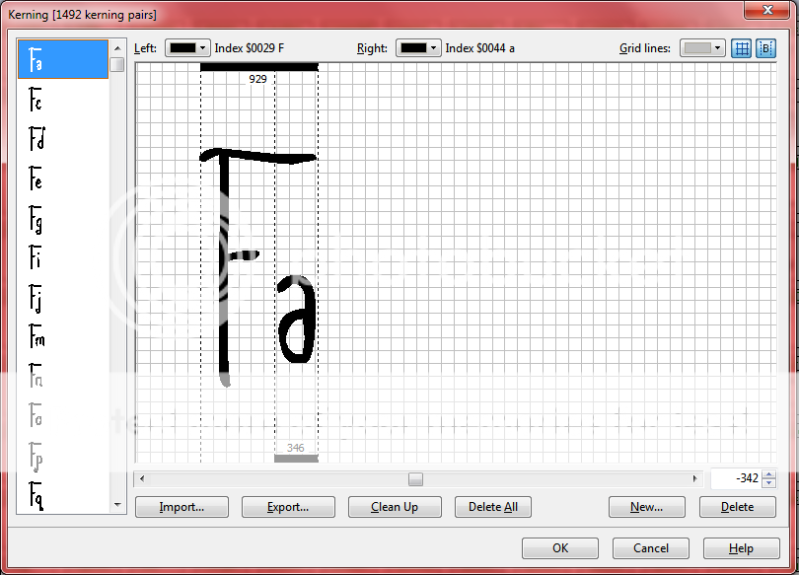Open the Grid lines color dropdown

click(x=702, y=48)
